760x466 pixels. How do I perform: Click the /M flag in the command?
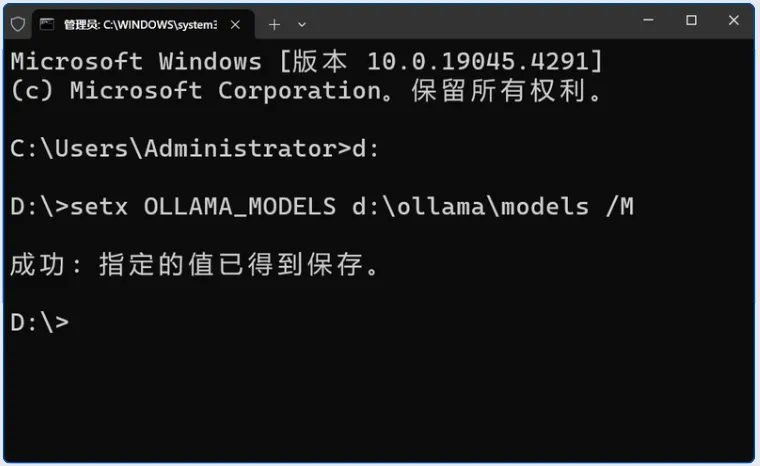pyautogui.click(x=619, y=207)
